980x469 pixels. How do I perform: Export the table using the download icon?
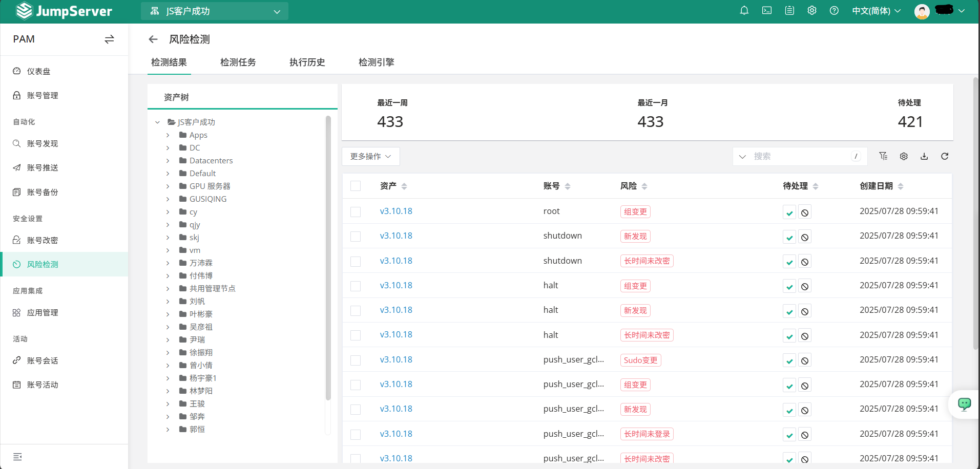[x=924, y=156]
